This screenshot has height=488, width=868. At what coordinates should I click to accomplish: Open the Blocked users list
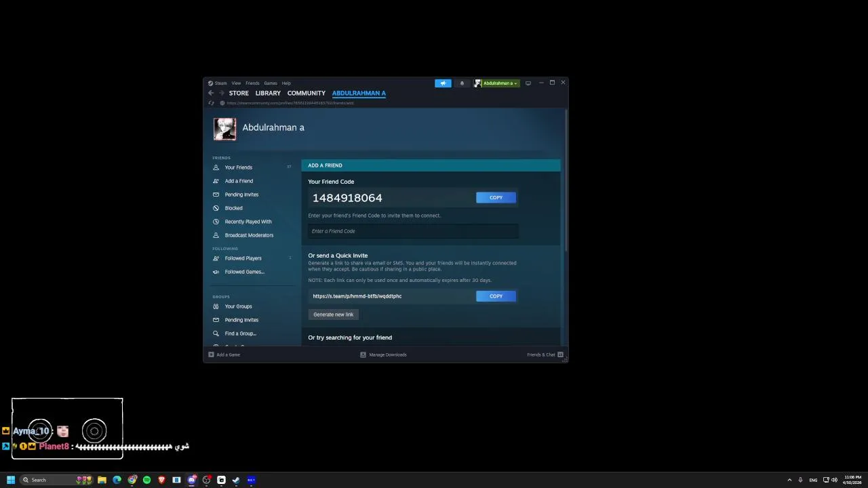coord(233,208)
